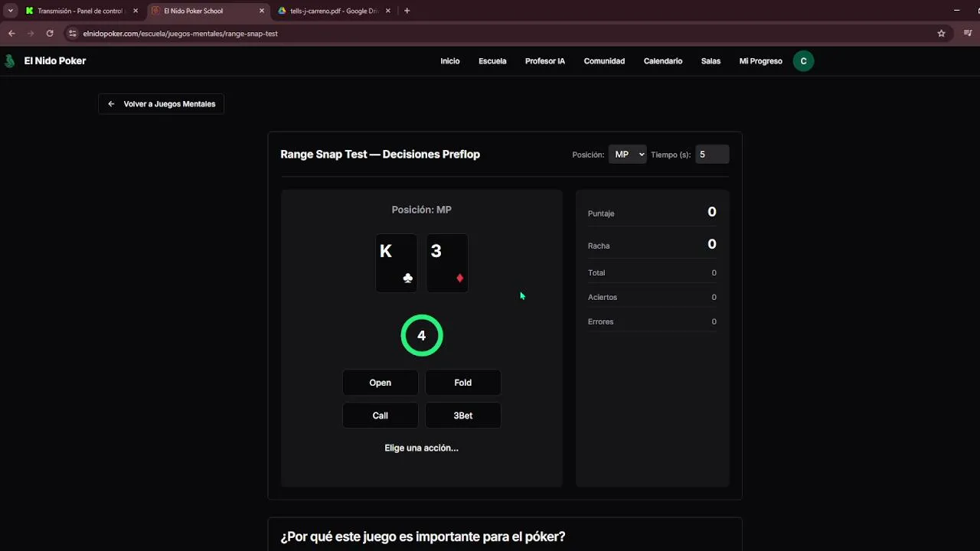This screenshot has width=980, height=551.
Task: Click the El Nido Poker brand name
Action: pos(55,61)
